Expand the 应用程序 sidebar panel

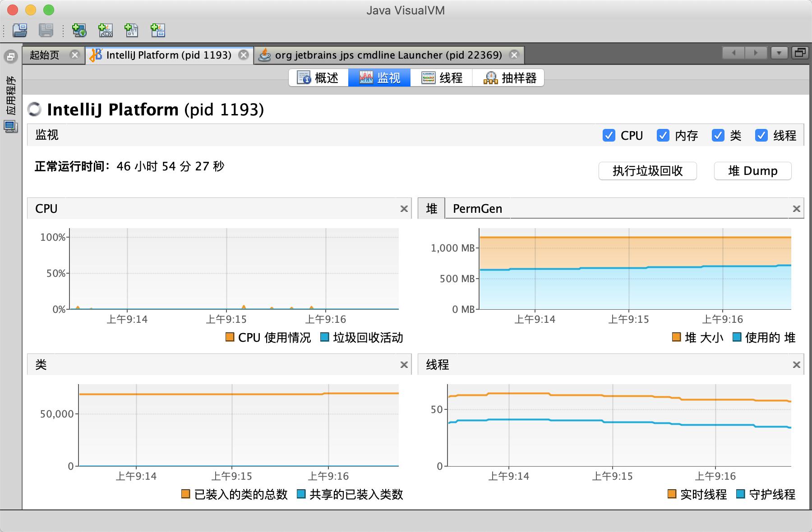click(11, 96)
